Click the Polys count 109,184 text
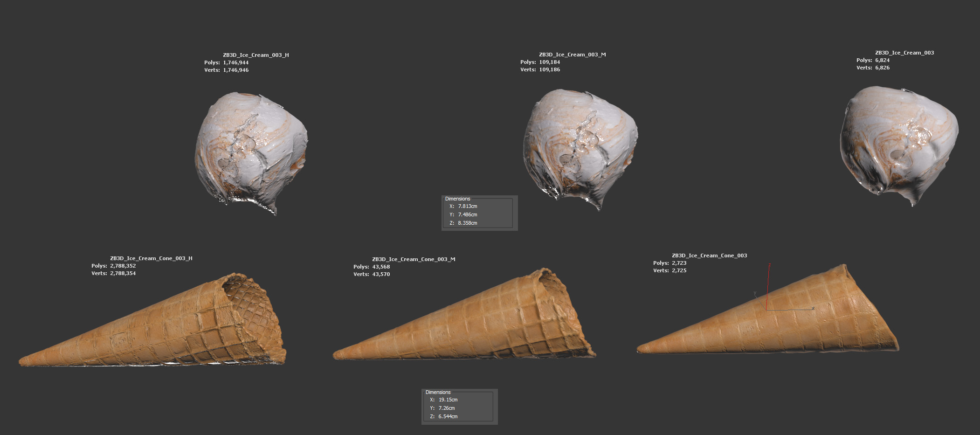The height and width of the screenshot is (435, 980). 550,62
